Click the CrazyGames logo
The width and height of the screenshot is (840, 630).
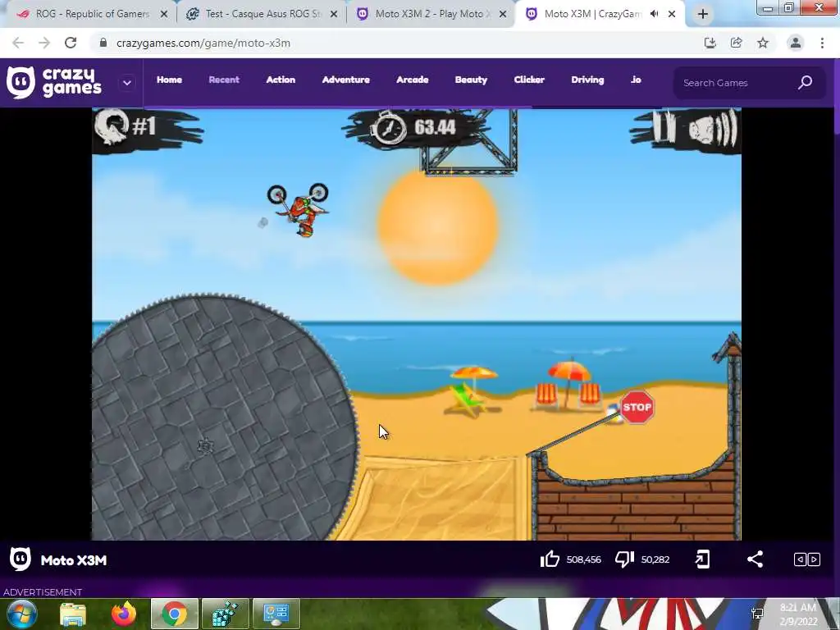(54, 83)
